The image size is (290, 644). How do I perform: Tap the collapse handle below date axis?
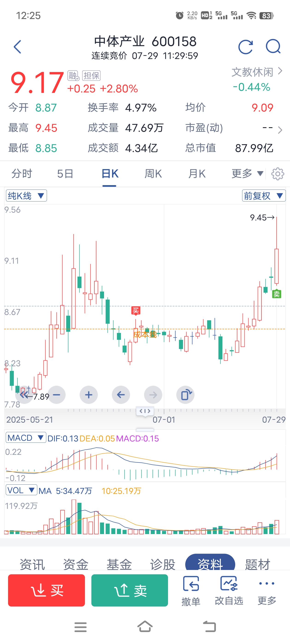point(145,430)
